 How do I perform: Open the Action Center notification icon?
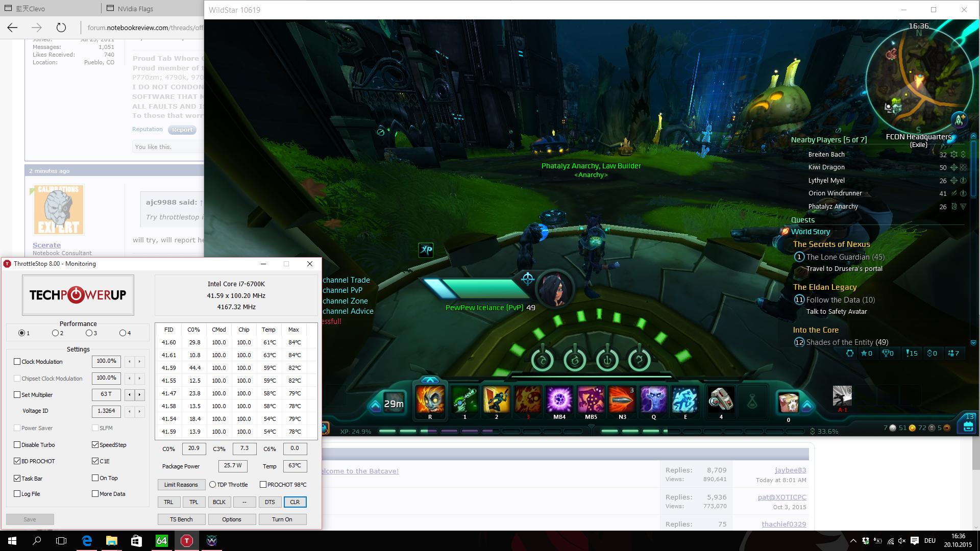coord(914,540)
